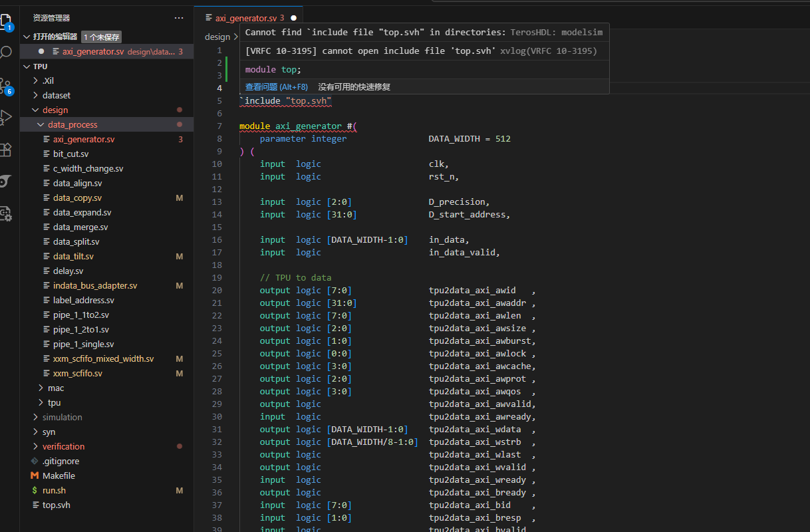Viewport: 810px width, 532px height.
Task: Click 没有可用的快速修复 text in hover popup
Action: [x=354, y=86]
